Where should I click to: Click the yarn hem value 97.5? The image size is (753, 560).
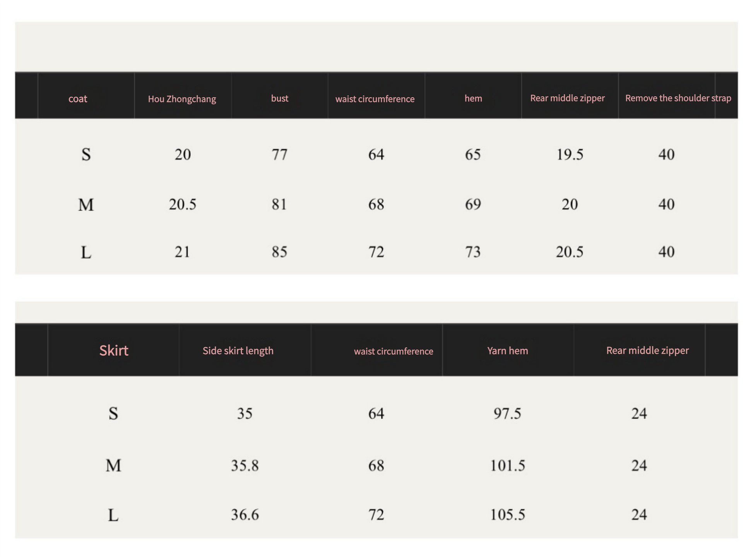click(507, 413)
